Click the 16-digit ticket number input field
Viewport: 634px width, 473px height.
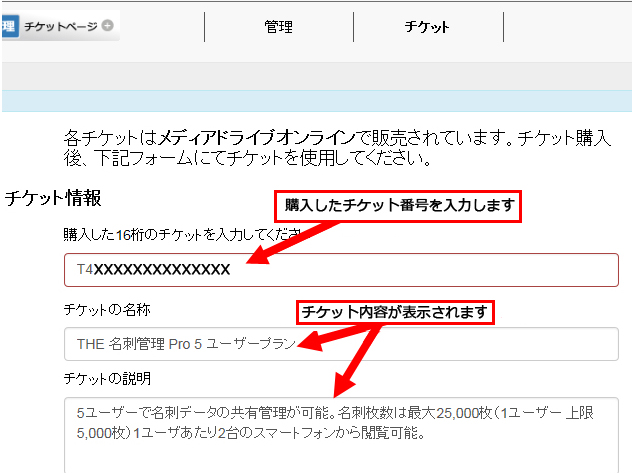coord(341,270)
